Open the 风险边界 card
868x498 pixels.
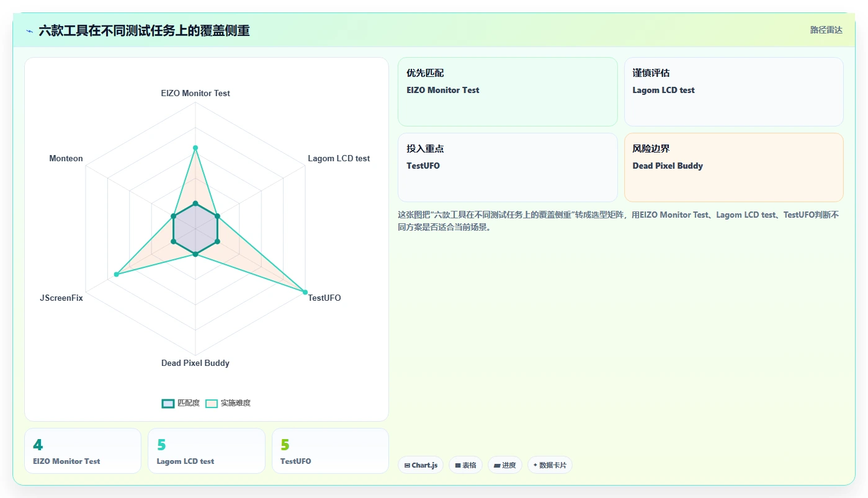point(733,167)
